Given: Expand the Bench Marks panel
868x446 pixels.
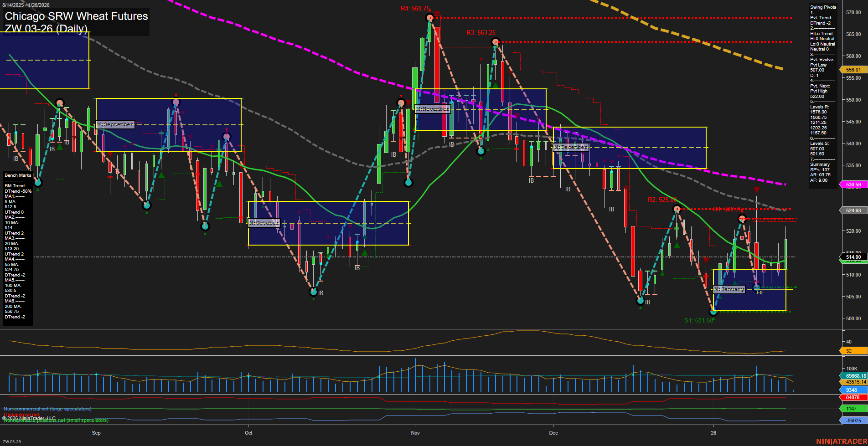Looking at the screenshot, I should 17,175.
